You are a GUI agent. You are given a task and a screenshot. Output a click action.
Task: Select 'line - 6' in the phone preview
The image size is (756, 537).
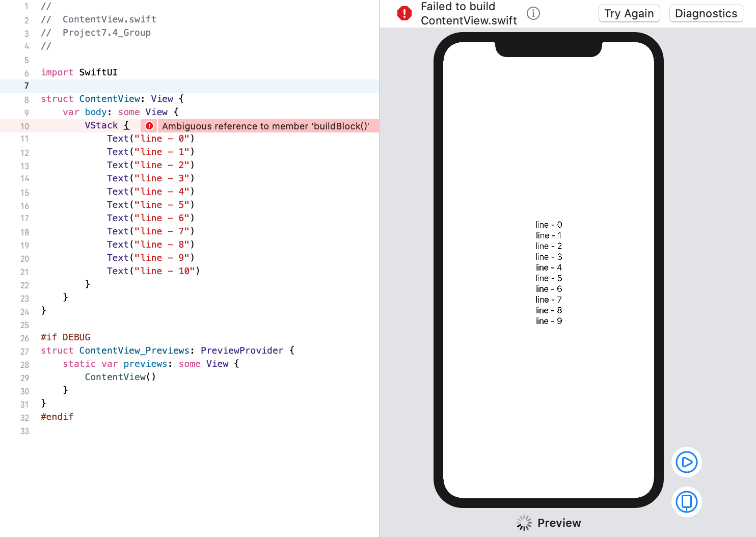pos(549,289)
